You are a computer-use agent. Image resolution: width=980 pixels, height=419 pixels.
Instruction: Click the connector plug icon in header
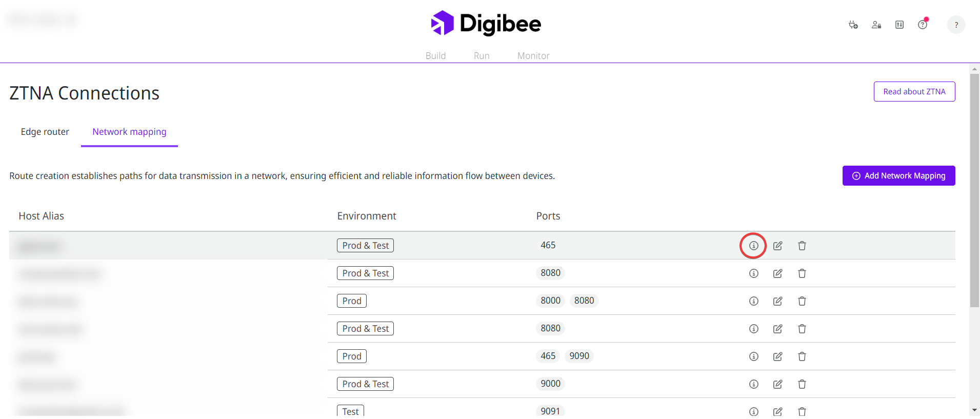853,25
